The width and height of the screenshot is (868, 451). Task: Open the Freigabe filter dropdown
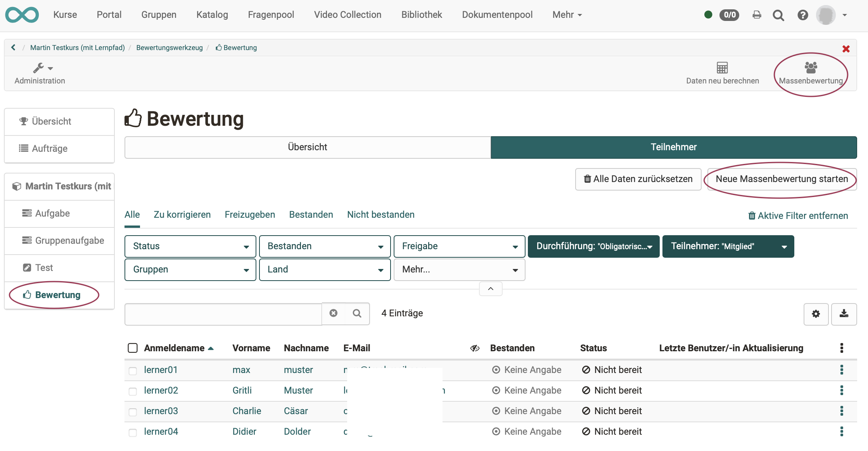pos(460,246)
